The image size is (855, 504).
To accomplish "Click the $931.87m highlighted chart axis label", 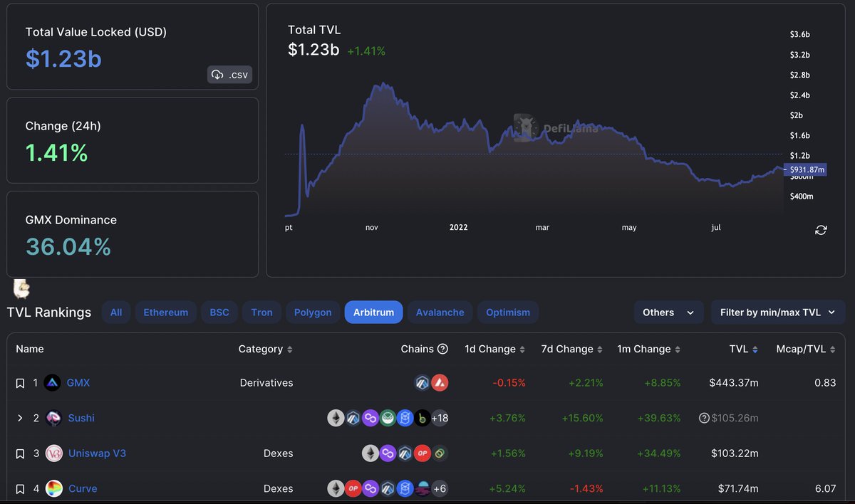I will (806, 169).
